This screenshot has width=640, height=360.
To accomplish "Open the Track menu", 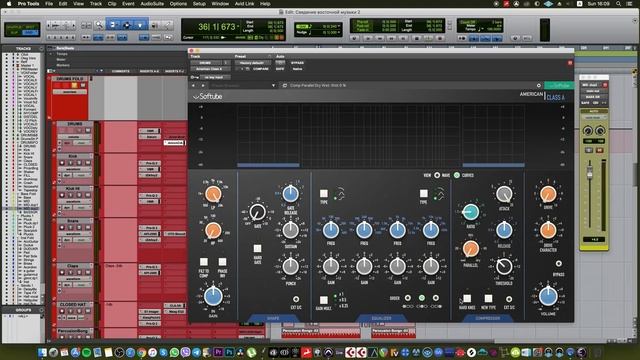I will [x=96, y=4].
